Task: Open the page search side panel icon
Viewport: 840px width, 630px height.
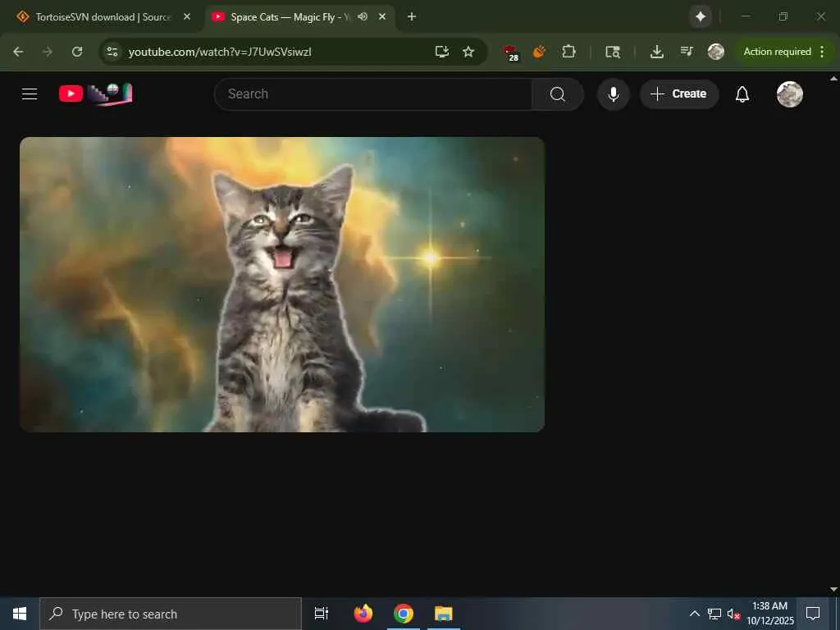Action: coord(612,52)
